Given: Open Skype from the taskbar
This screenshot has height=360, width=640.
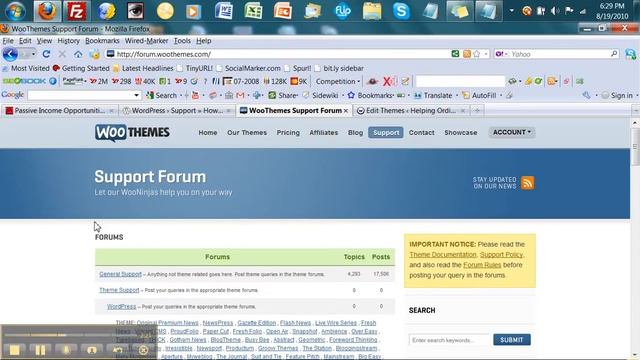Looking at the screenshot, I should point(401,11).
